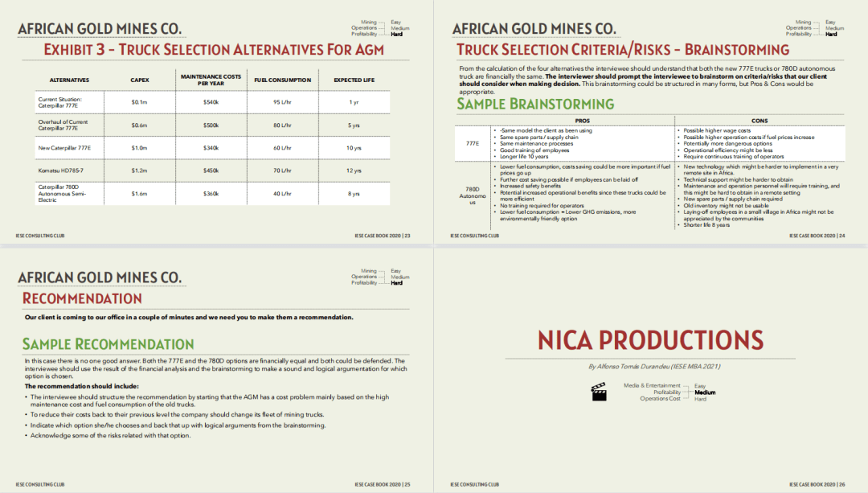The height and width of the screenshot is (493, 868).
Task: Select the PROS column header
Action: tap(582, 121)
